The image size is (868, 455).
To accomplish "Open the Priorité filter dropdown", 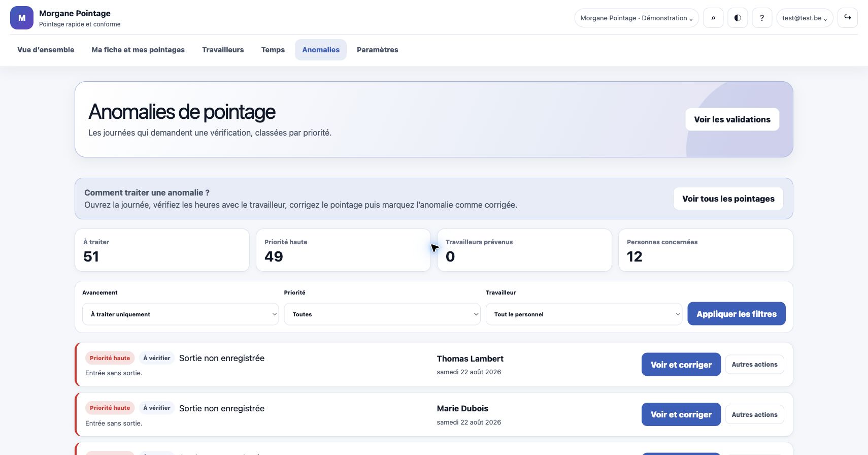I will pos(382,314).
